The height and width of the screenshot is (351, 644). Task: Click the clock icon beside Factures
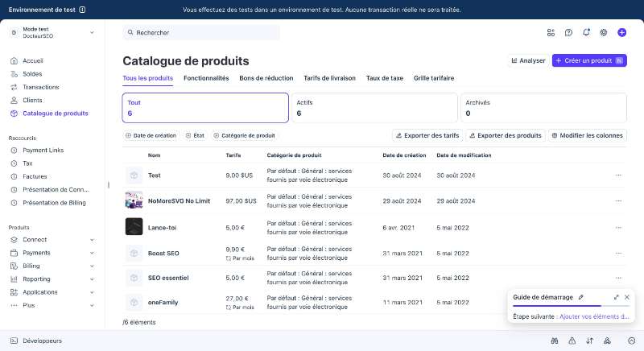click(14, 176)
